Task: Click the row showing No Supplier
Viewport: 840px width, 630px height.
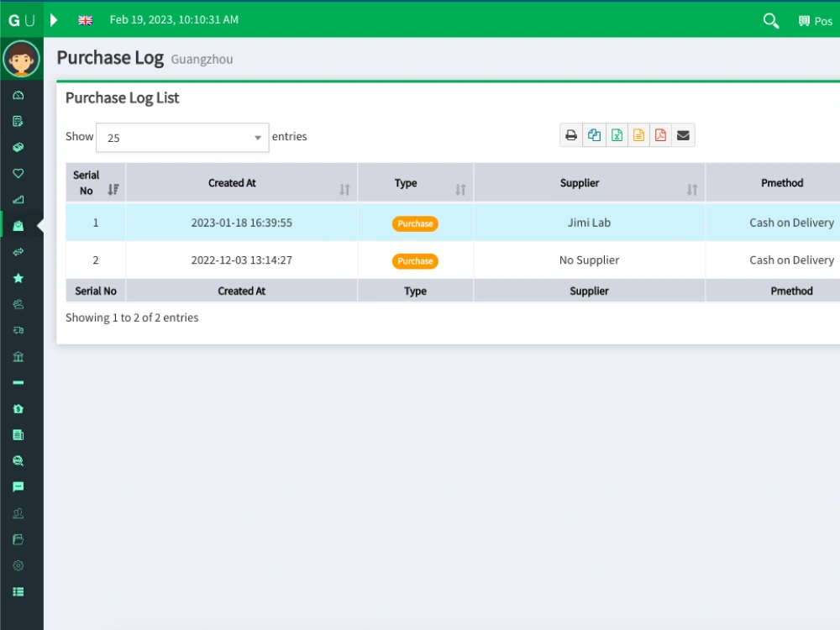Action: (589, 260)
